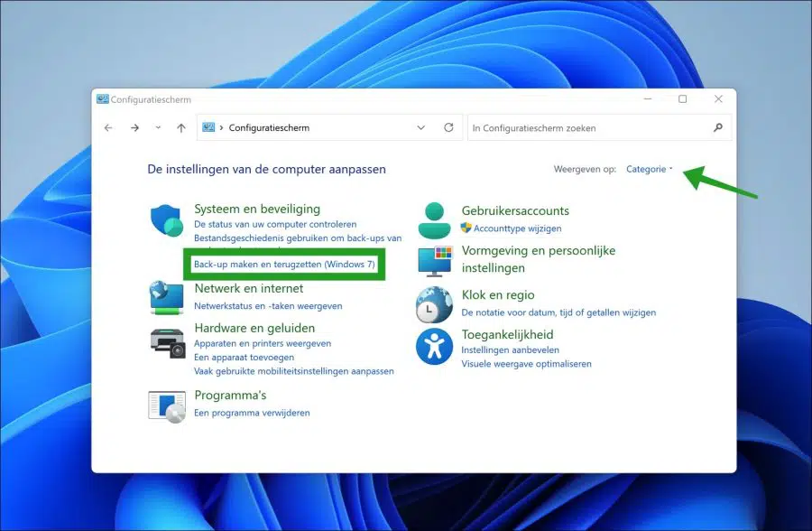Click De notatie voor datum, tijd of getallen wijzigen
Screen dimensions: 812x531
[558, 312]
